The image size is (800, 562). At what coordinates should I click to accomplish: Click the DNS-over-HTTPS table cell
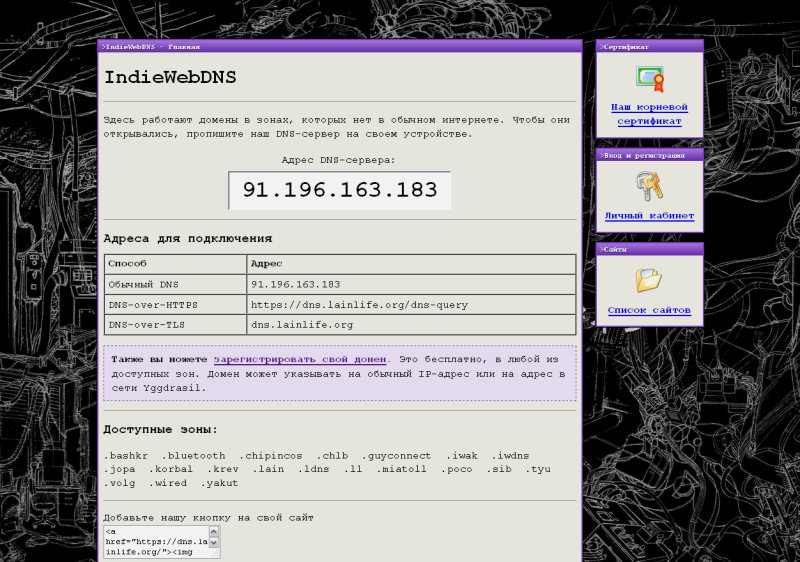pos(176,305)
